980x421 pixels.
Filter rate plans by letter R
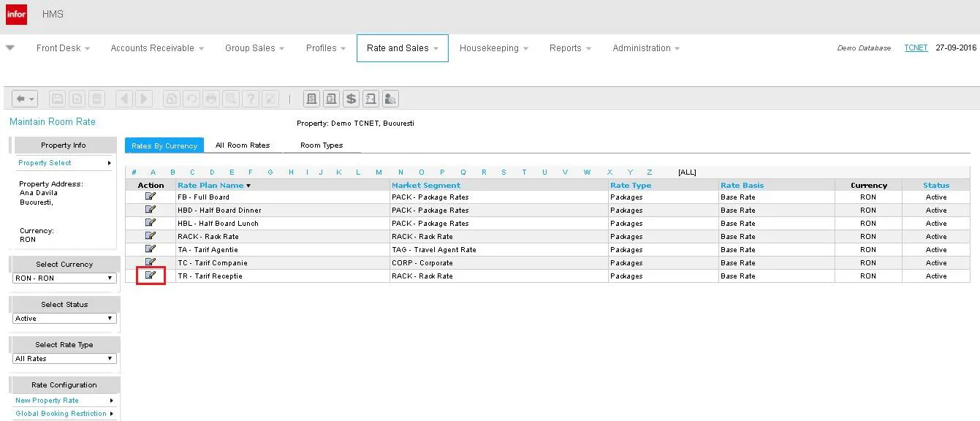(x=484, y=172)
